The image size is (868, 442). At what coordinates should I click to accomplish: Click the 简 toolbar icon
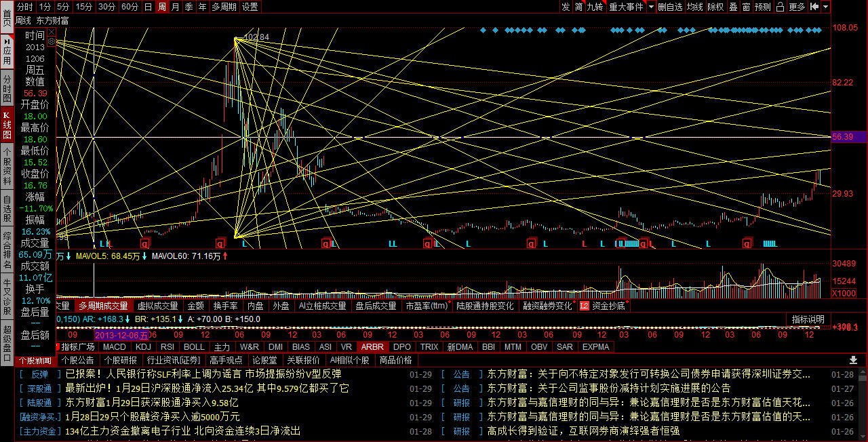[x=578, y=7]
